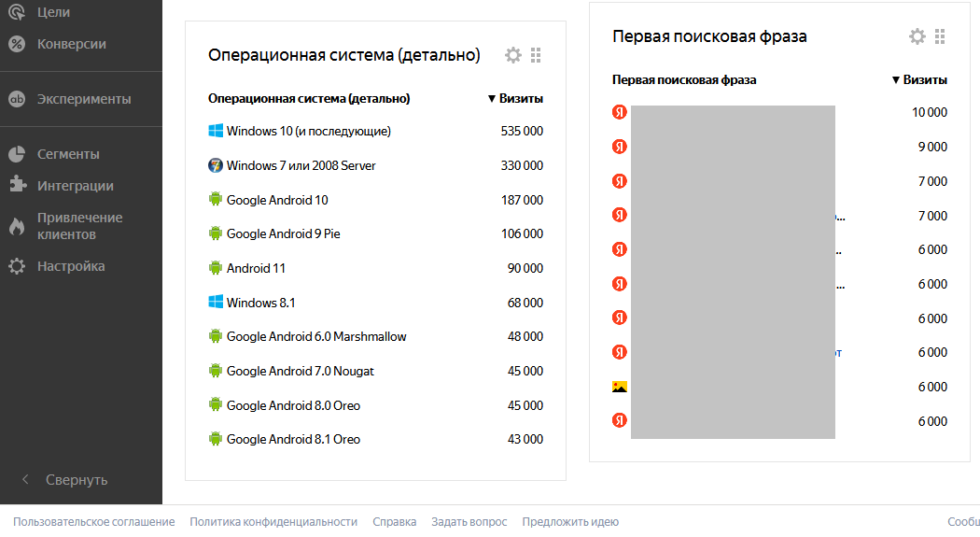Click Android icon beside Android 8.0 Oreo
This screenshot has height=537, width=980.
coord(216,404)
